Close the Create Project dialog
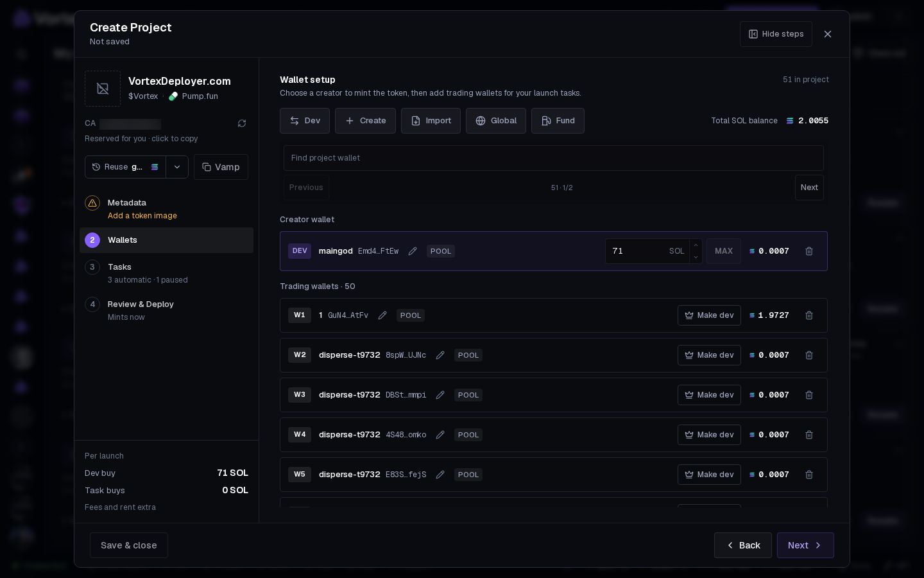Image resolution: width=924 pixels, height=578 pixels. (828, 34)
